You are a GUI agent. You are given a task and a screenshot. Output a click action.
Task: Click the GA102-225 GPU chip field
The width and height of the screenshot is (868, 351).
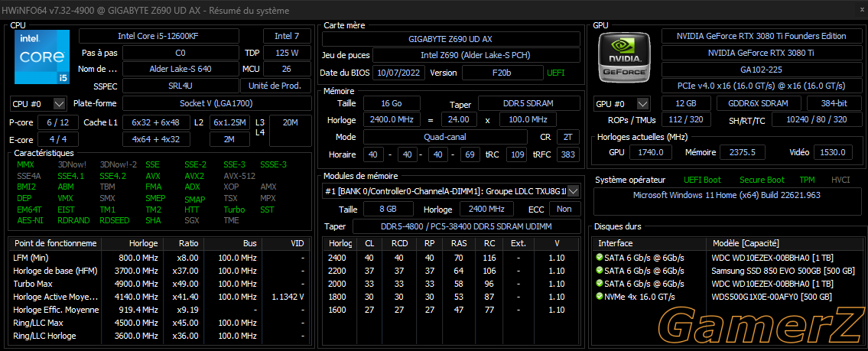[x=761, y=69]
